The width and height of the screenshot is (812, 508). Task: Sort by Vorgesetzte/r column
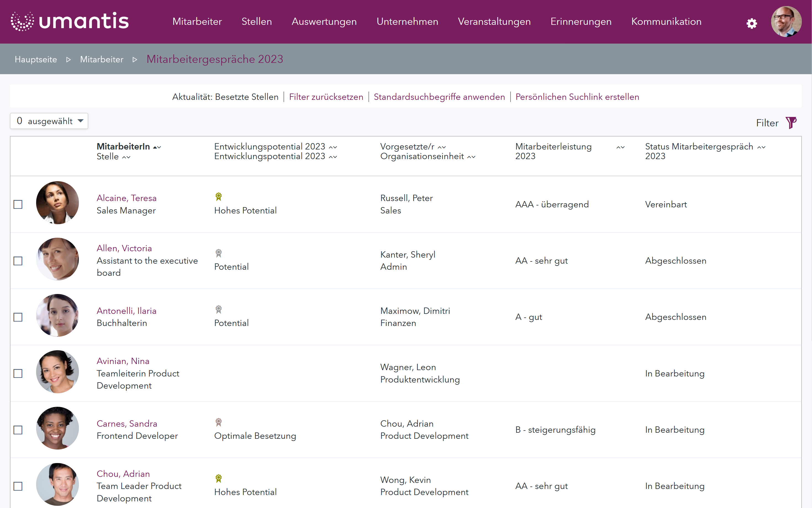(x=442, y=147)
